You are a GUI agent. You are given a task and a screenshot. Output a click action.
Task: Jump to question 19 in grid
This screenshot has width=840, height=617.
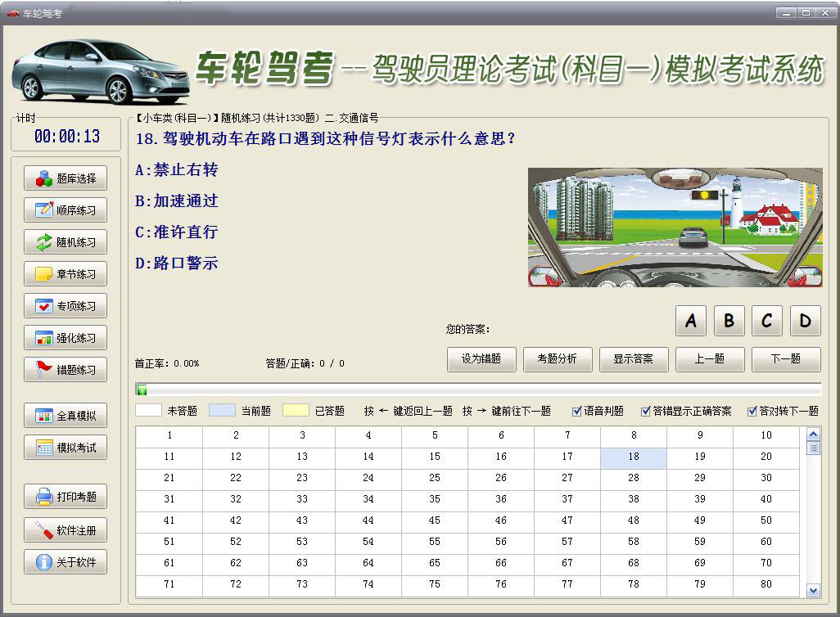click(700, 457)
